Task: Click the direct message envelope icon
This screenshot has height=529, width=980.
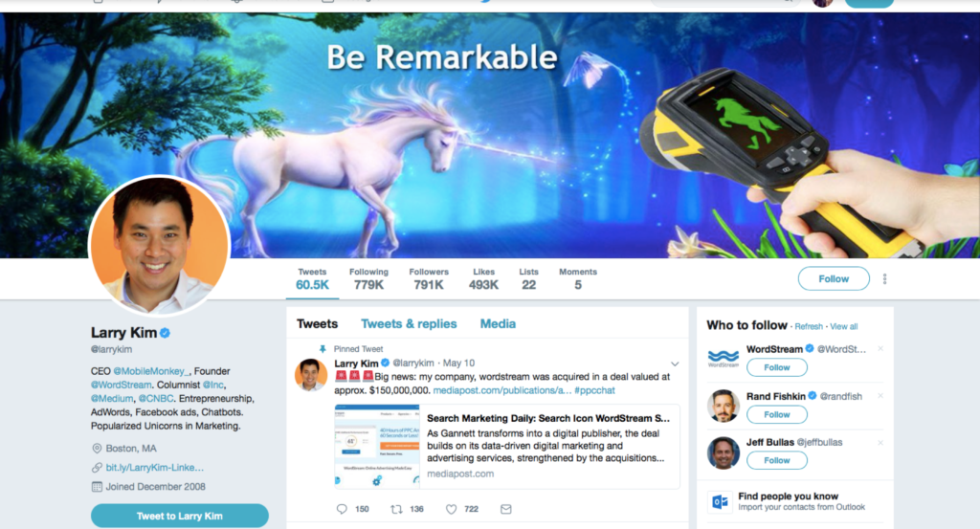Action: [x=506, y=509]
